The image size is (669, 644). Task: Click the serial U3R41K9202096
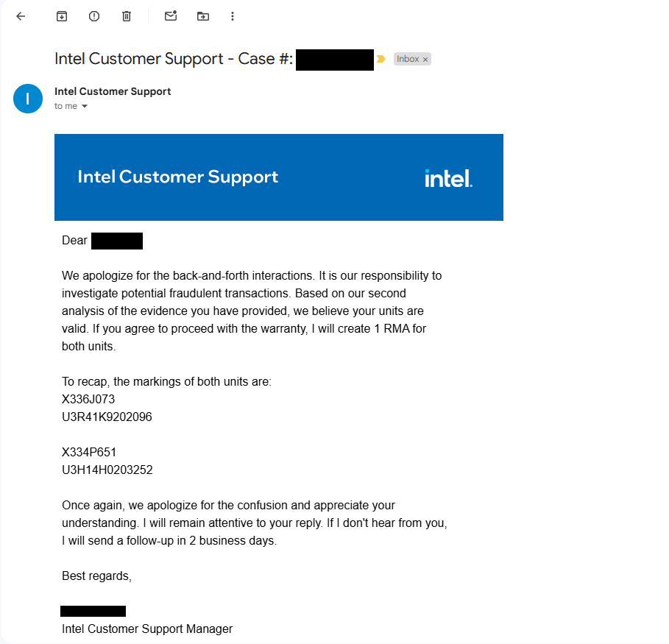pos(107,417)
